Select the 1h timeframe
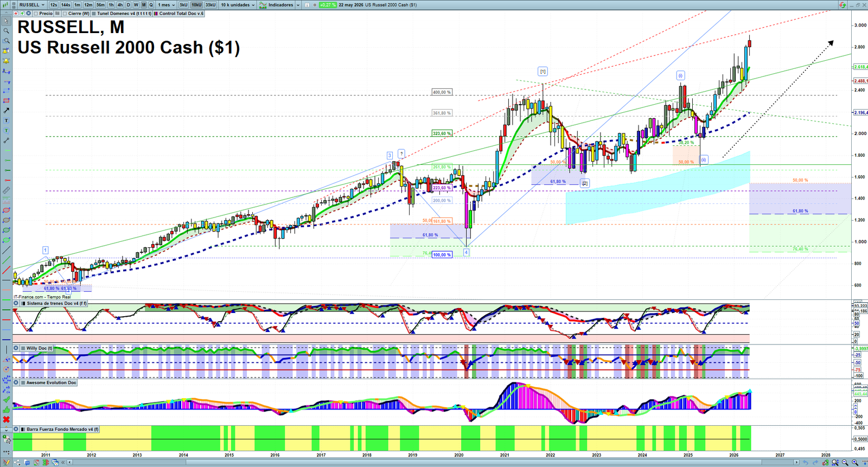 (111, 5)
